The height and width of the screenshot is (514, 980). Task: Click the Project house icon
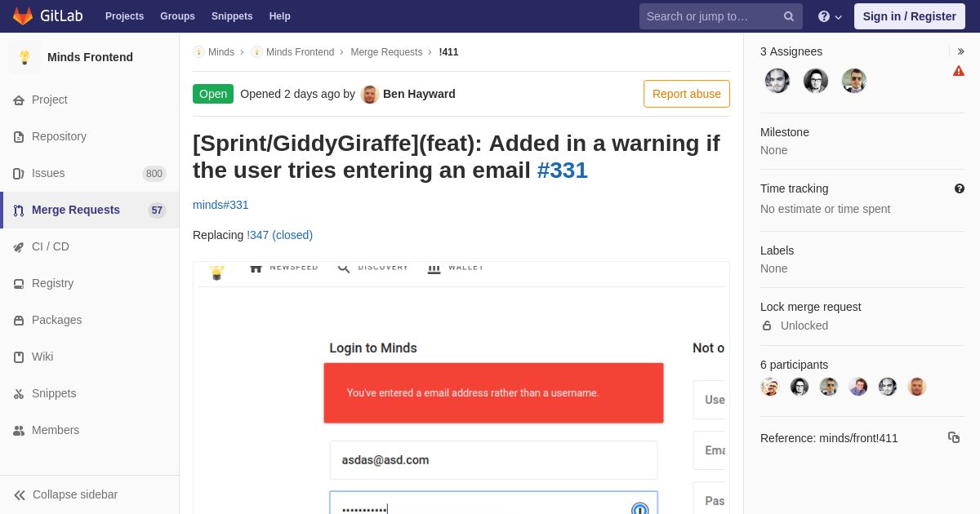(19, 100)
